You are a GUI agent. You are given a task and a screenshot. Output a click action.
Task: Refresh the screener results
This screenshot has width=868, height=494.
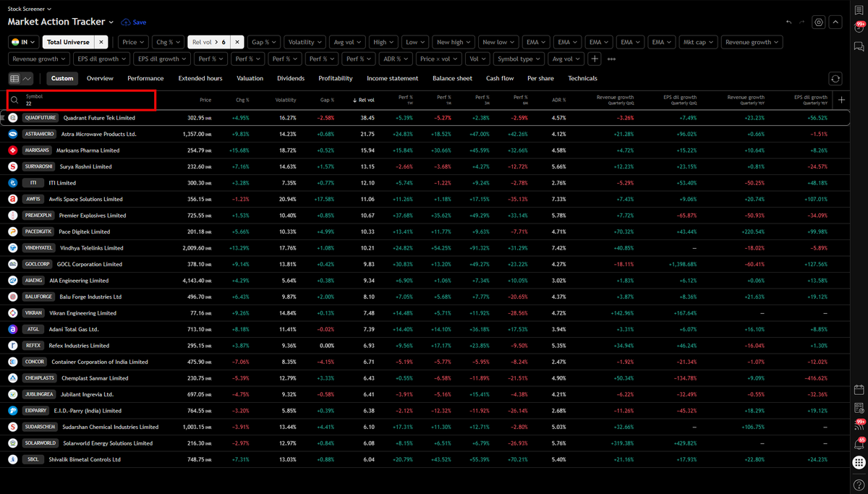(x=835, y=78)
